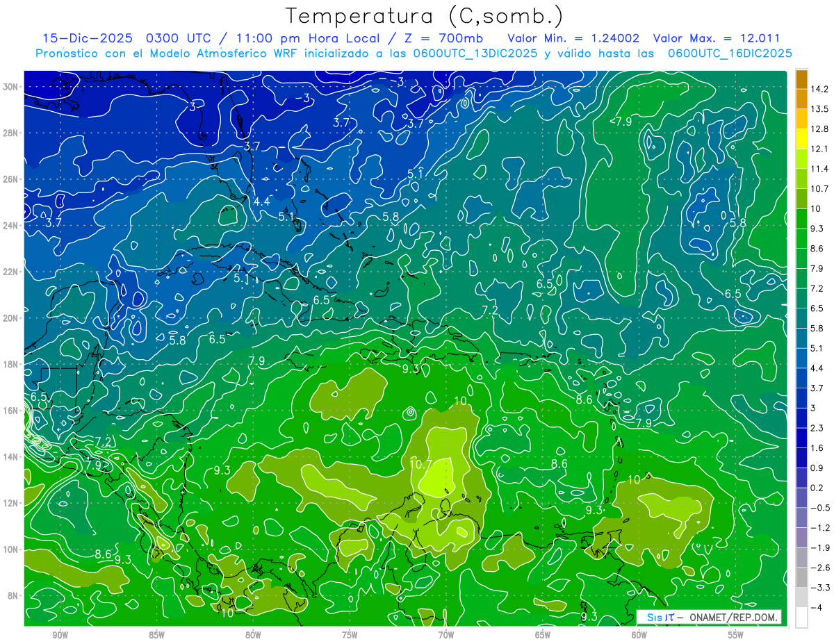
Task: Click the '-3.3' color bar label
Action: 819,588
